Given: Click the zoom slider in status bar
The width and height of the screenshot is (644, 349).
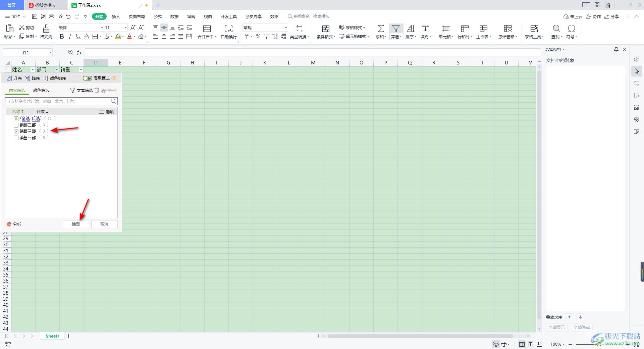Looking at the screenshot, I should click(599, 344).
